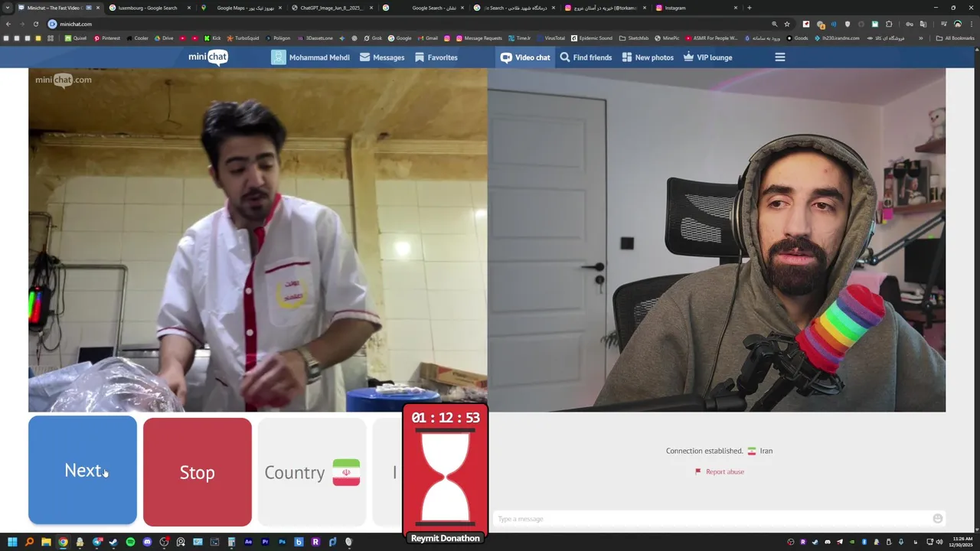
Task: Open the hamburger menu in Minichat header
Action: (x=780, y=57)
